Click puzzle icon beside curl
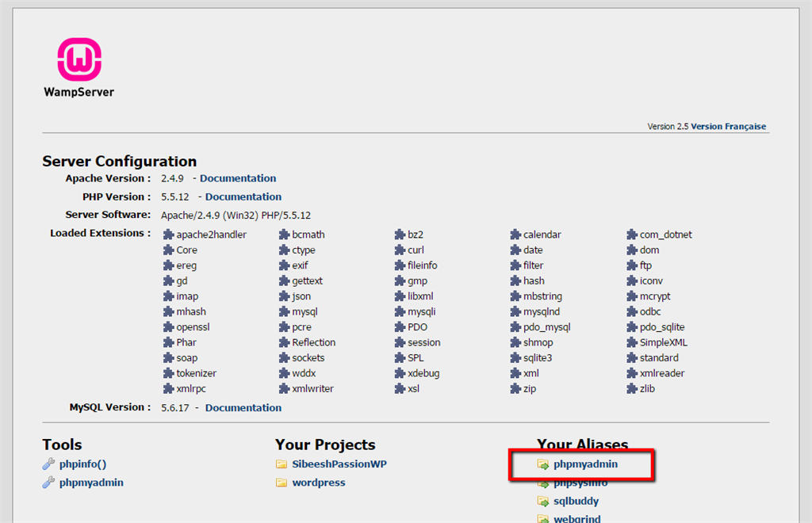812x523 pixels. tap(400, 250)
